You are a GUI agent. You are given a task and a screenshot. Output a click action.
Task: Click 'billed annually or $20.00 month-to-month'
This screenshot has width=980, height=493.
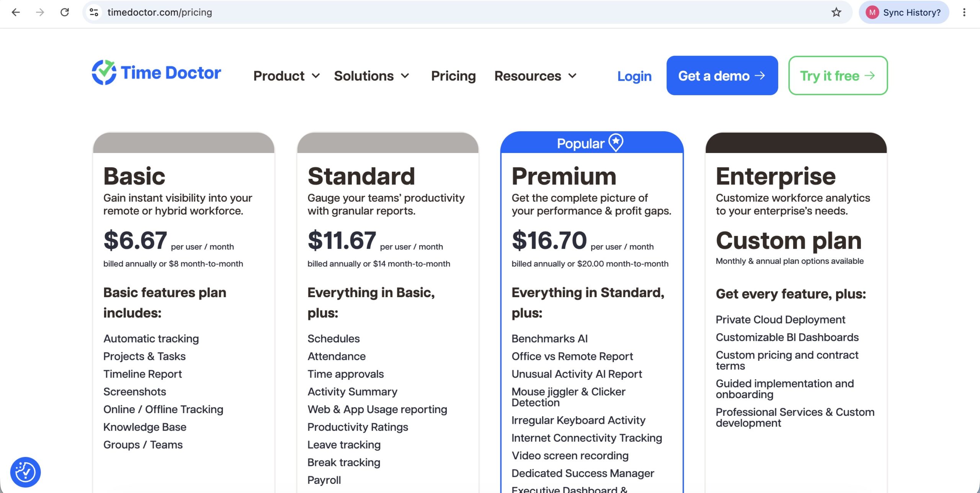point(590,264)
